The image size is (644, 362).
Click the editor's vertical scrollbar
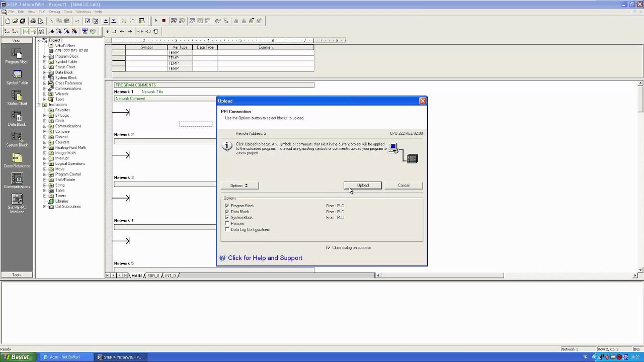(640, 176)
